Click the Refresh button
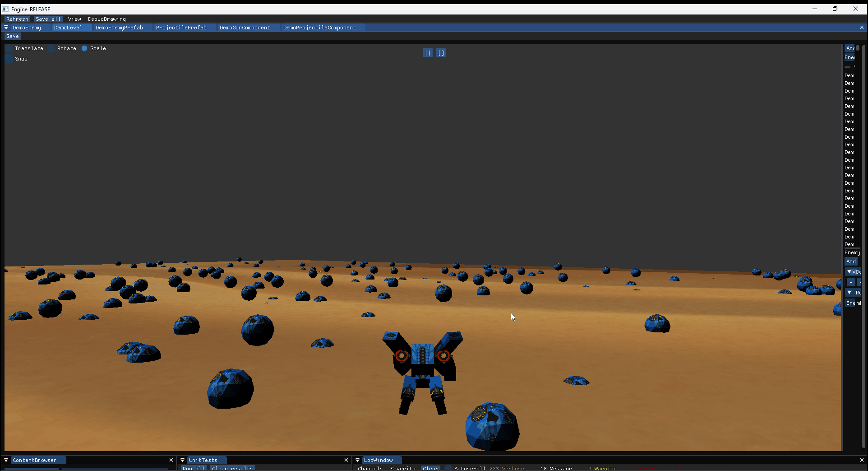The width and height of the screenshot is (868, 471). (x=17, y=19)
